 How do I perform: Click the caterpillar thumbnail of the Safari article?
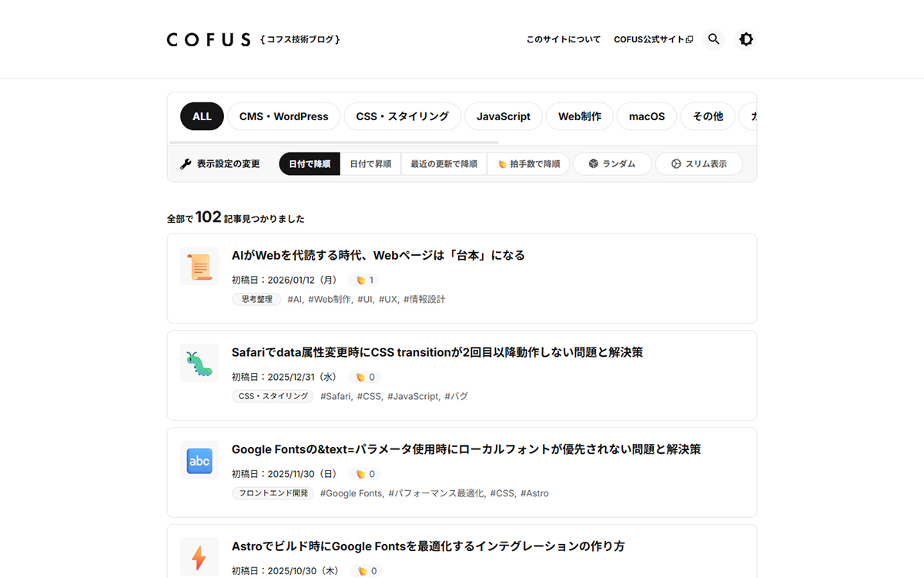[199, 362]
